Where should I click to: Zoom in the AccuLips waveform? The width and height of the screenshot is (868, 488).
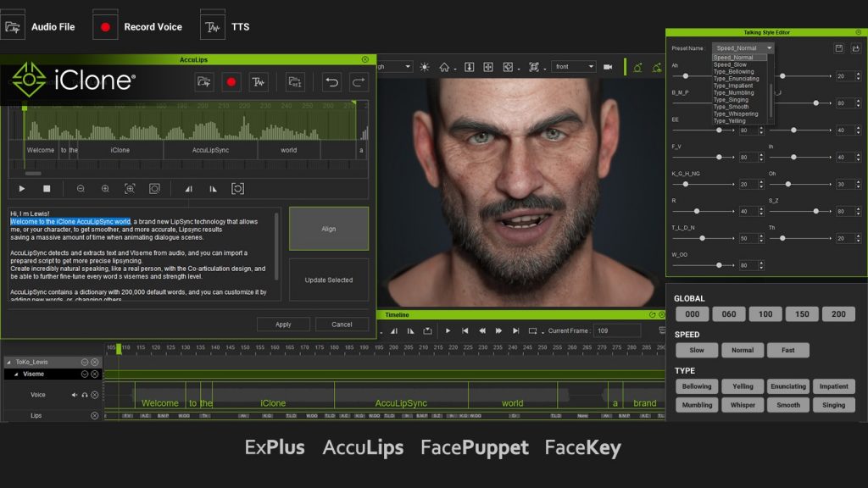click(105, 189)
